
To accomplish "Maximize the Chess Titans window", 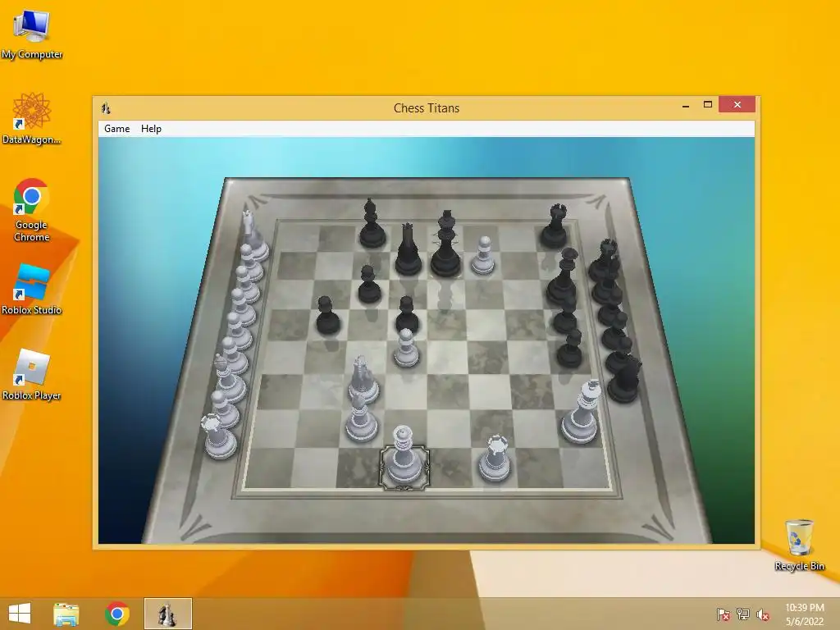I will pos(708,104).
